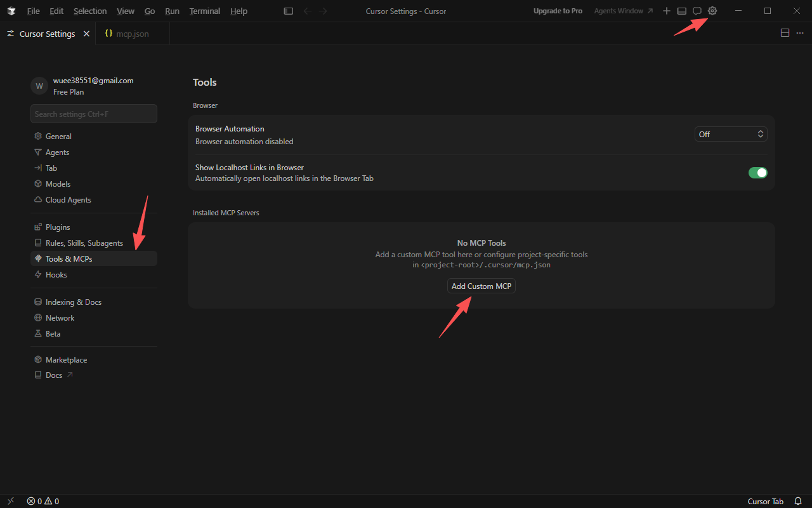Open the editor More Actions ellipsis
Image resolution: width=812 pixels, height=508 pixels.
pyautogui.click(x=800, y=33)
